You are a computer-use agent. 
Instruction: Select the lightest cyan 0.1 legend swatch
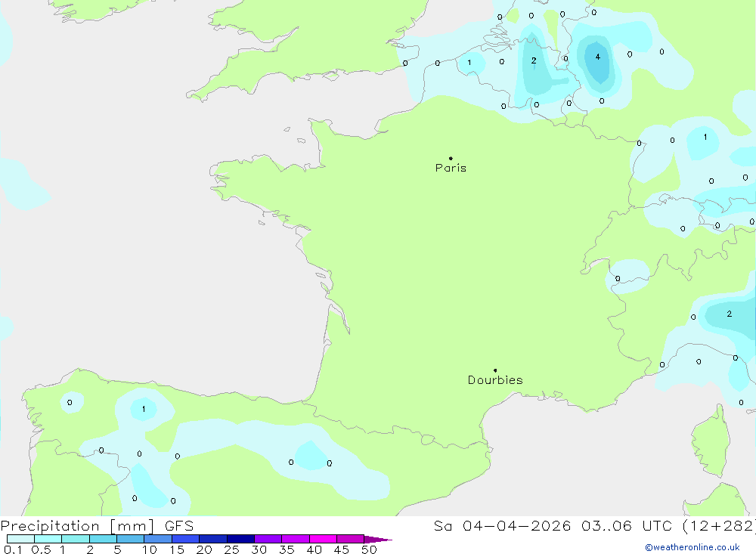pos(20,539)
